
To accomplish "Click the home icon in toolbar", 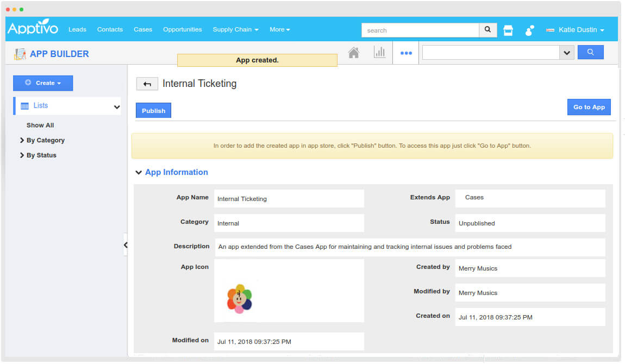I will pos(354,53).
